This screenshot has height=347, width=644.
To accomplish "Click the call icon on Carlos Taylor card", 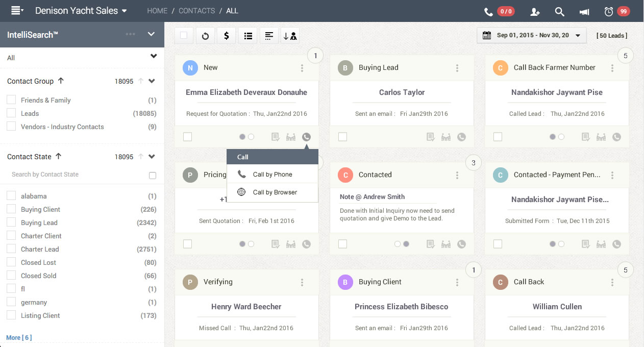I will click(461, 137).
